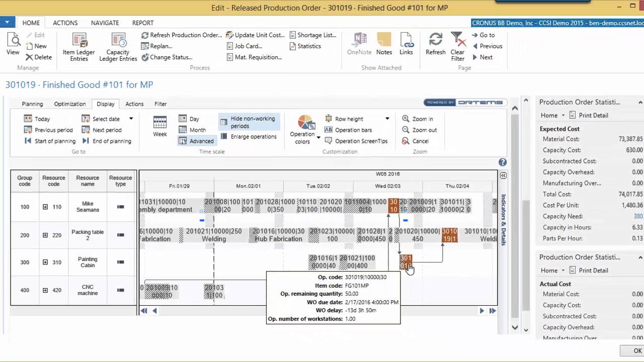Open the Shortage List

[x=313, y=35]
